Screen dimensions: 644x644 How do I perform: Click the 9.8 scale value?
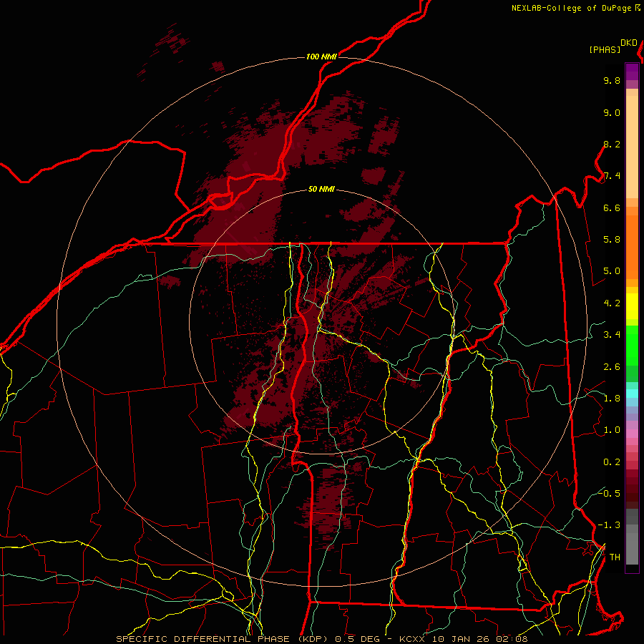pos(612,81)
